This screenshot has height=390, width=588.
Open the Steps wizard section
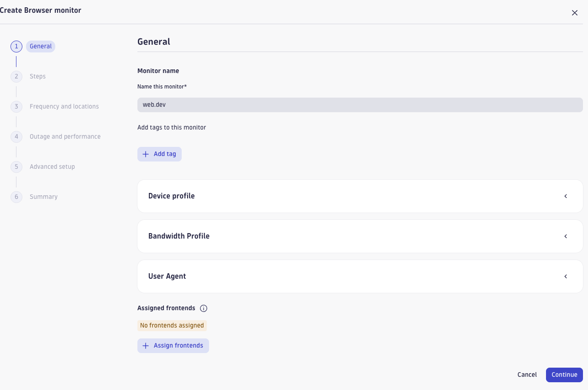pos(37,76)
